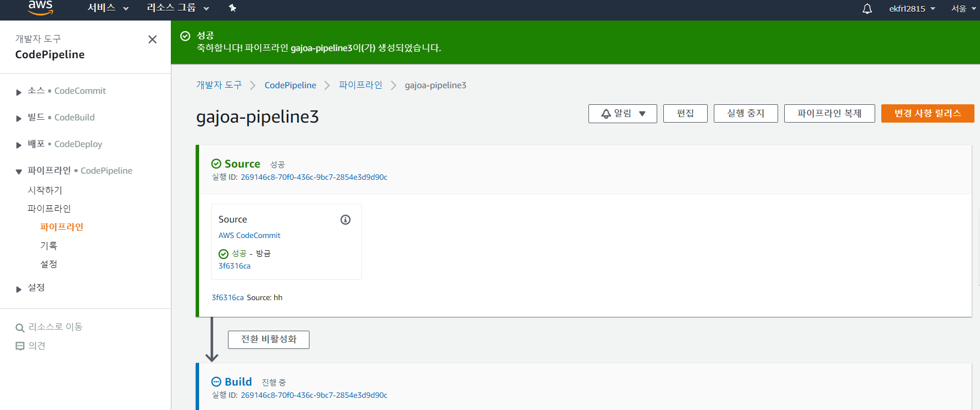
Task: Click the Build stage in-progress icon
Action: (x=216, y=382)
